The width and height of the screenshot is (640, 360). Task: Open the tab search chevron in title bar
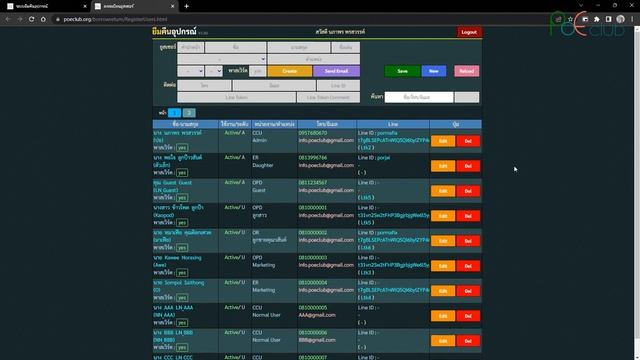click(x=581, y=6)
